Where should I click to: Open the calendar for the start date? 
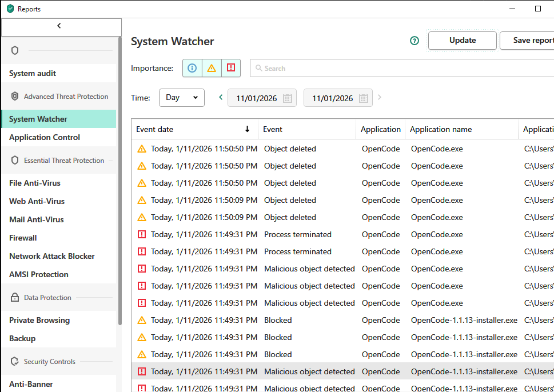pyautogui.click(x=288, y=98)
